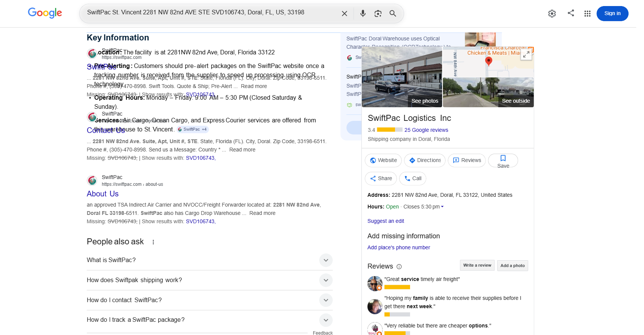This screenshot has height=335, width=644.
Task: Click Add place's phone number link
Action: (x=399, y=247)
